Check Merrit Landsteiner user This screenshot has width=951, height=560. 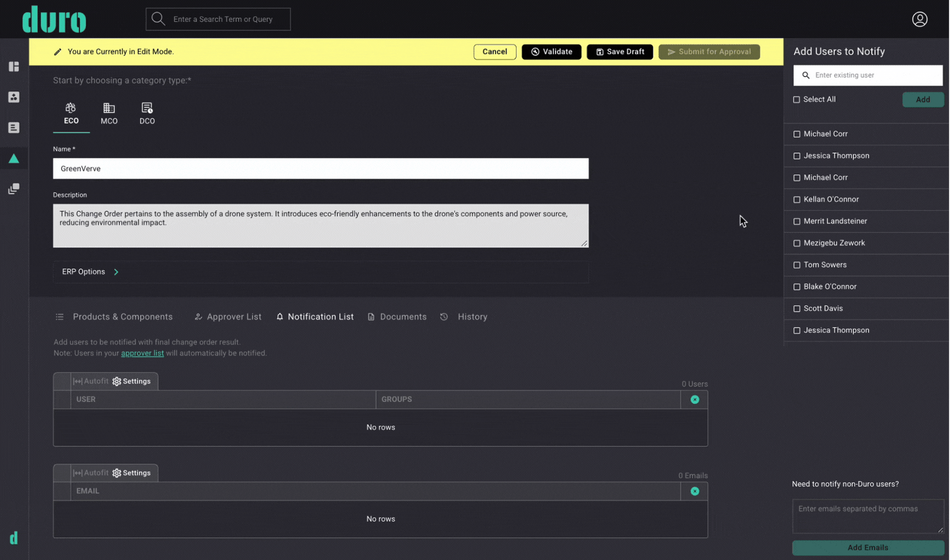tap(798, 222)
